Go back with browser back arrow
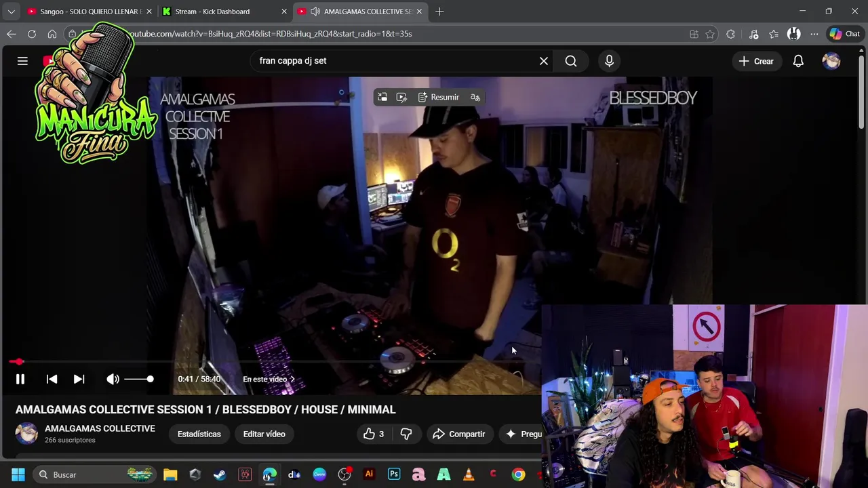 tap(12, 34)
